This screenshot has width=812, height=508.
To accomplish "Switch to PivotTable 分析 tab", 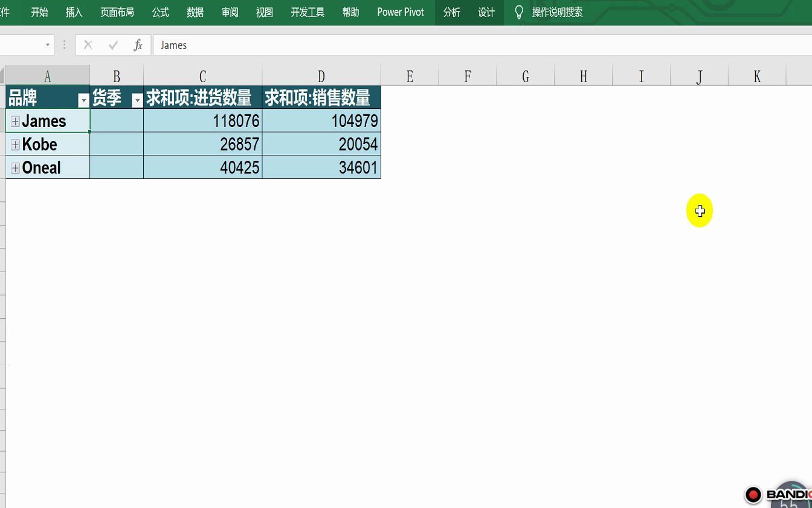I will pyautogui.click(x=452, y=12).
